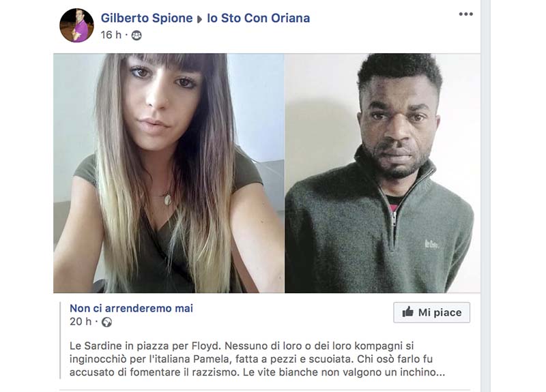Click the globe public visibility icon

coord(106,322)
